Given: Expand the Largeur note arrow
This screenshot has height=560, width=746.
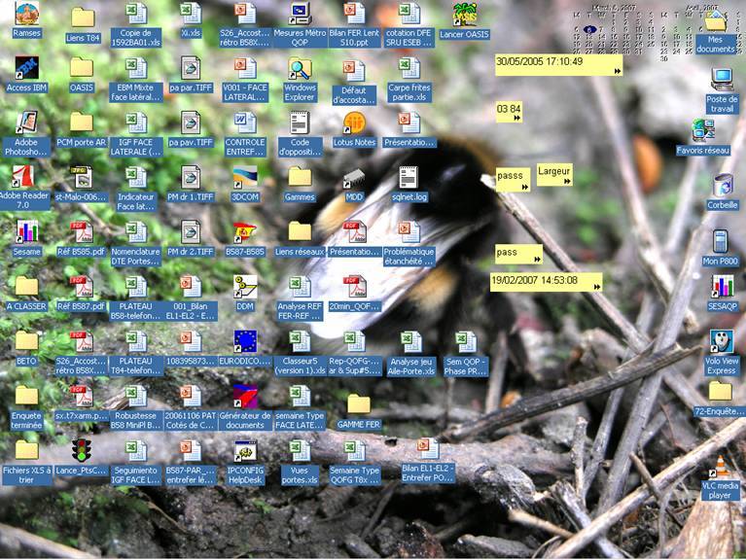Looking at the screenshot, I should pos(566,181).
